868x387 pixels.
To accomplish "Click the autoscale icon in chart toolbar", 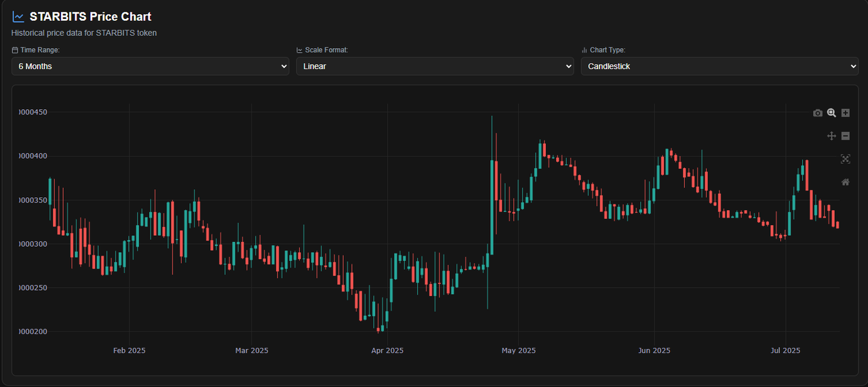I will (x=846, y=159).
